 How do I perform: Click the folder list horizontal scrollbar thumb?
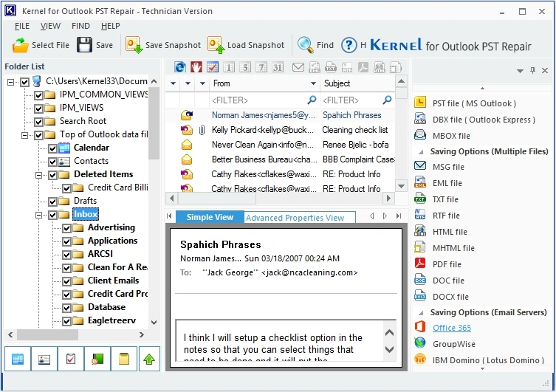tap(47, 334)
